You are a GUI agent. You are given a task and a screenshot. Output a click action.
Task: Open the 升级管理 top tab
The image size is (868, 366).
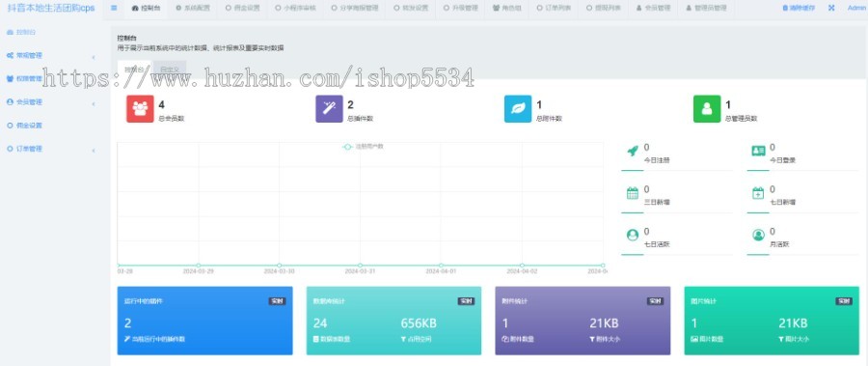pos(461,9)
